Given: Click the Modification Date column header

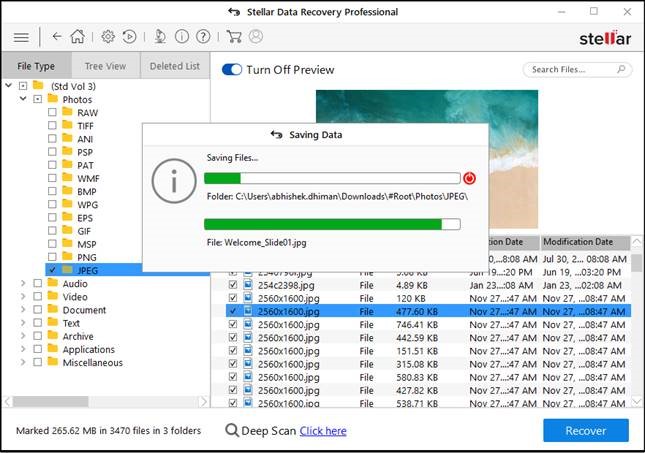Looking at the screenshot, I should (x=585, y=242).
